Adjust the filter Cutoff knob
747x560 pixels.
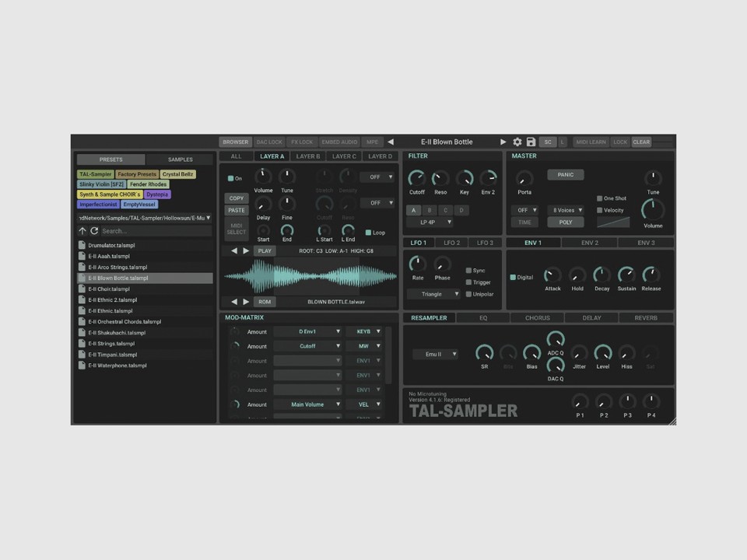416,179
